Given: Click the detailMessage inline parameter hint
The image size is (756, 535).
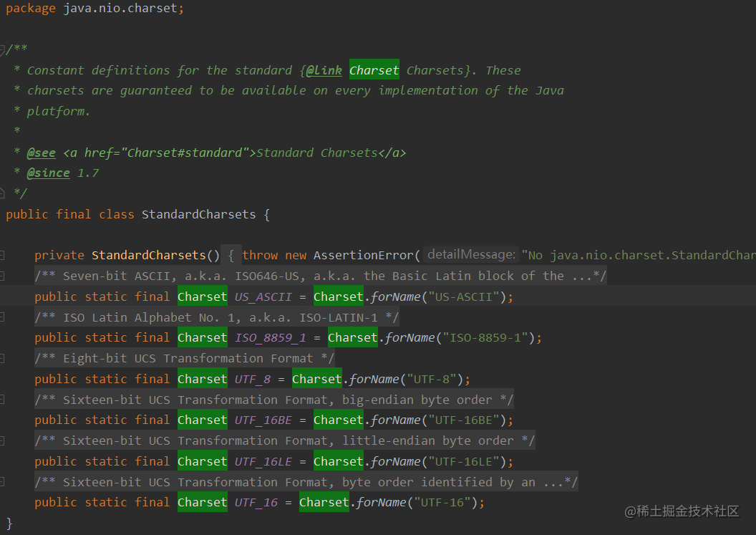Looking at the screenshot, I should pyautogui.click(x=470, y=254).
